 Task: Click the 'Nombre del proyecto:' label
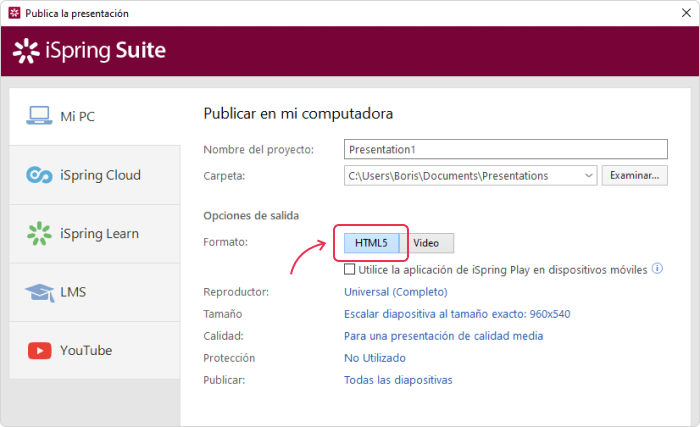coord(258,150)
